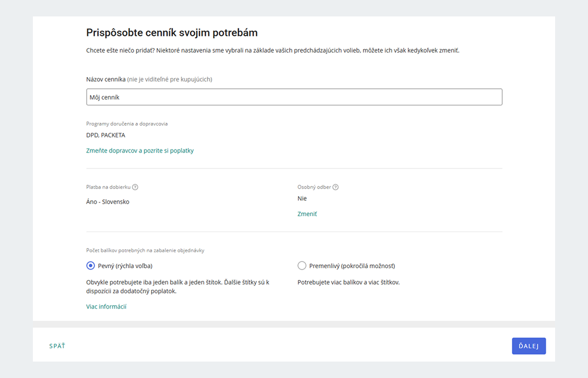Click the Chcete ešte niečo pridať intro text
Image resolution: width=588 pixels, height=378 pixels.
(x=273, y=51)
